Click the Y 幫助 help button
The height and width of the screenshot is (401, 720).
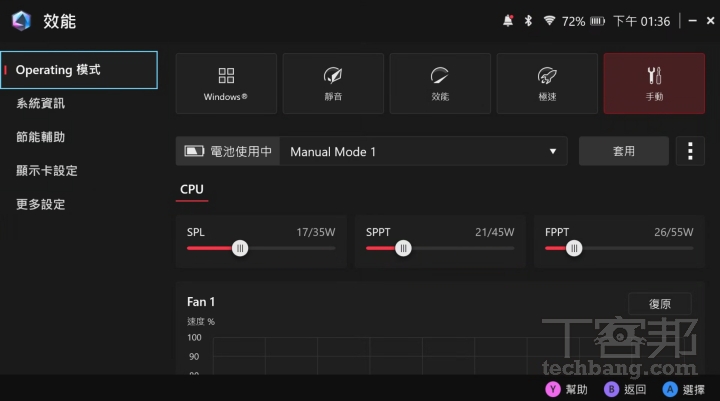click(566, 390)
